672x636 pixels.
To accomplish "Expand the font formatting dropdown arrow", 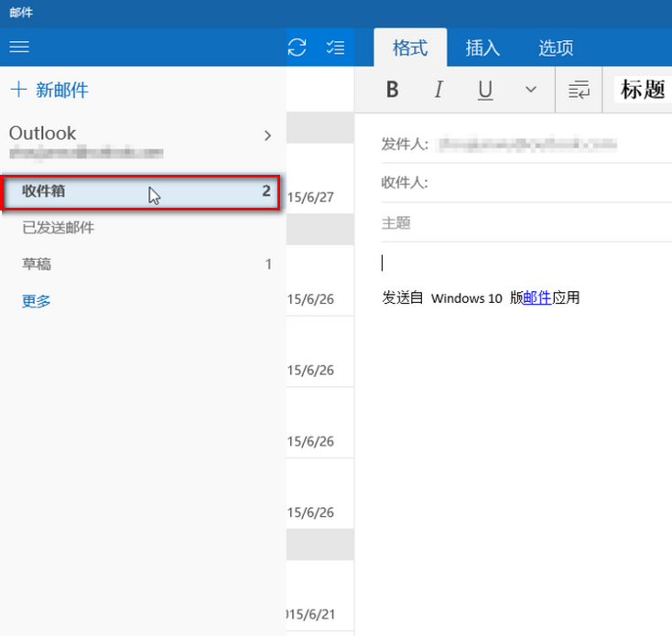I will pyautogui.click(x=530, y=90).
